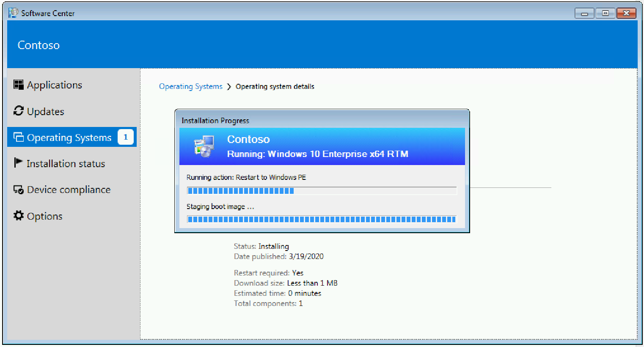Image resolution: width=644 pixels, height=347 pixels.
Task: Close the Software Center window
Action: [627, 14]
